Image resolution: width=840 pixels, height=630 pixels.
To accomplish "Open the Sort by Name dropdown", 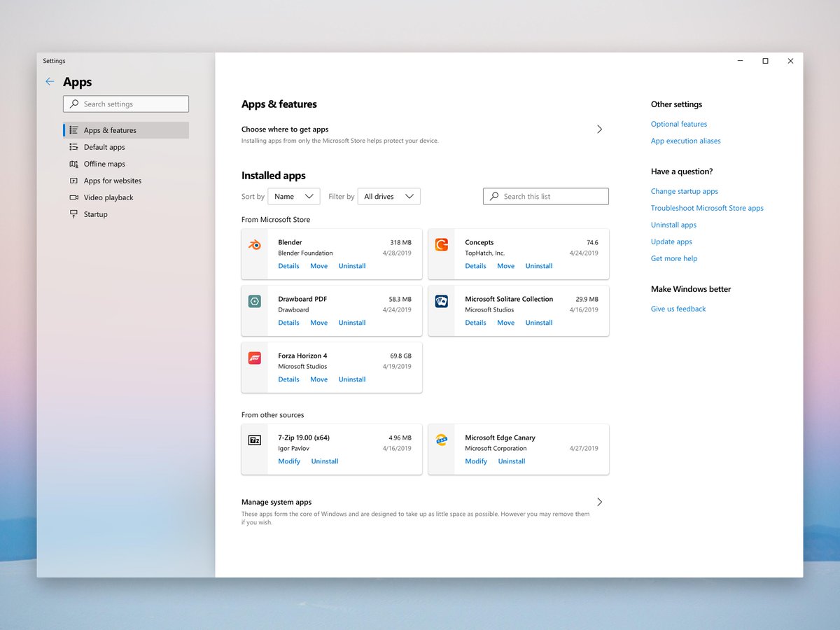I will coord(294,197).
